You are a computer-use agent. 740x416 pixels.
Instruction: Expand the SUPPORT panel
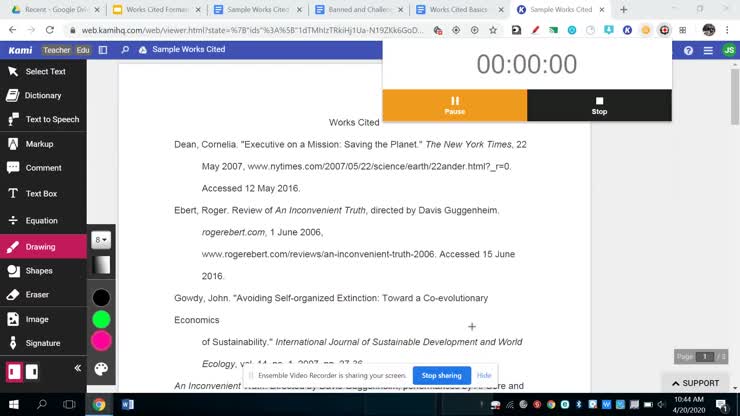pos(696,383)
